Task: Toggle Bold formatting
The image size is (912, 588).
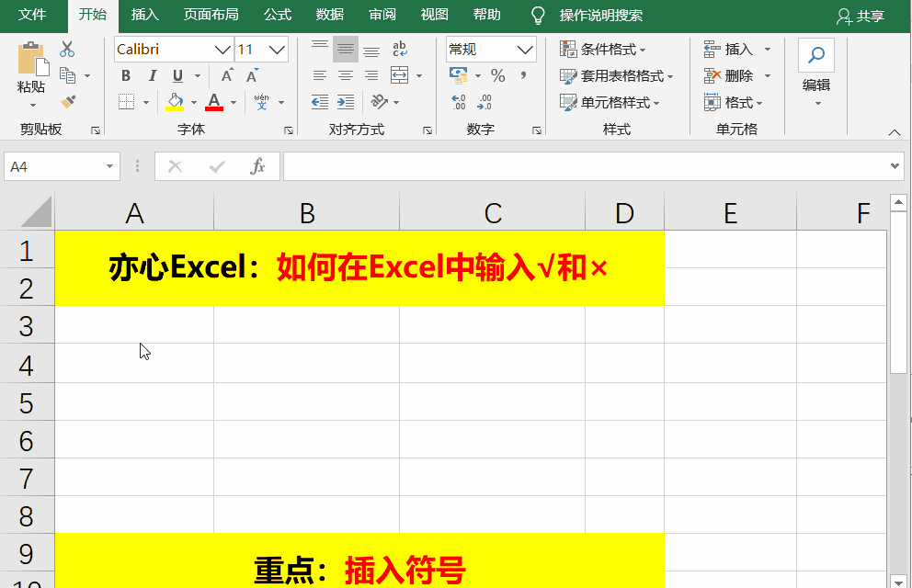Action: (x=126, y=75)
